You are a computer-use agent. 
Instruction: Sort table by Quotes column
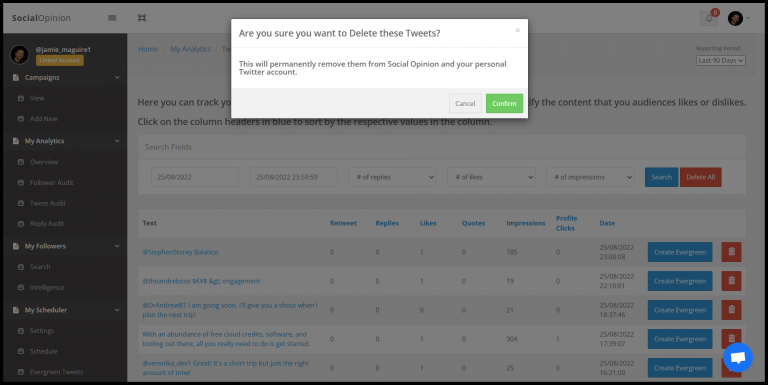coord(473,223)
